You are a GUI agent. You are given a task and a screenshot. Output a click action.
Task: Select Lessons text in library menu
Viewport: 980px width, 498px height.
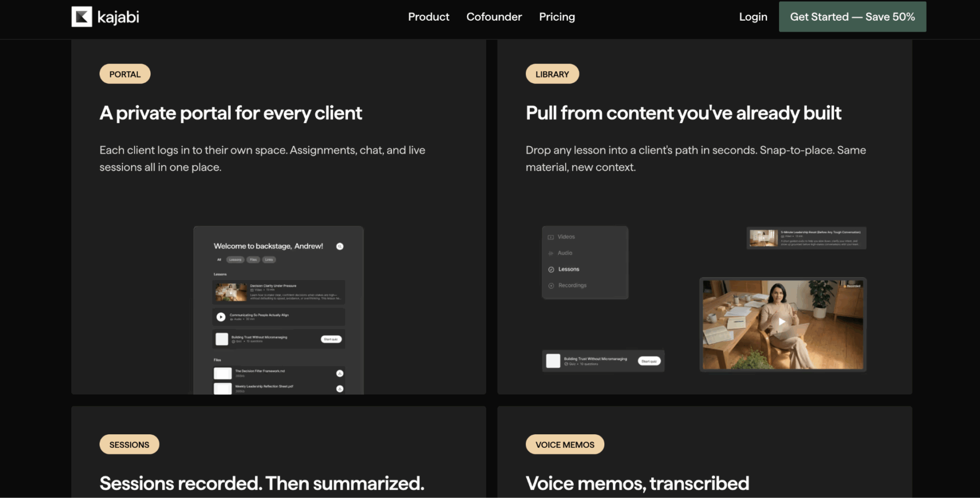tap(568, 269)
